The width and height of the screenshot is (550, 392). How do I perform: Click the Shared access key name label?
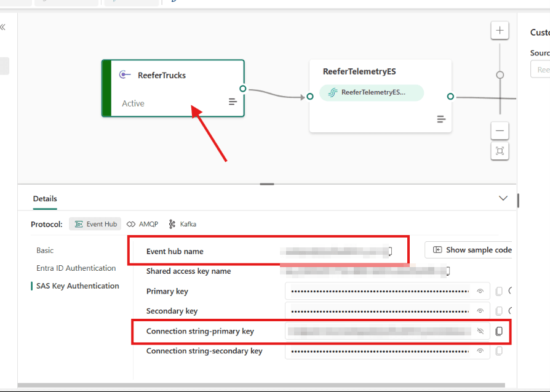point(188,271)
